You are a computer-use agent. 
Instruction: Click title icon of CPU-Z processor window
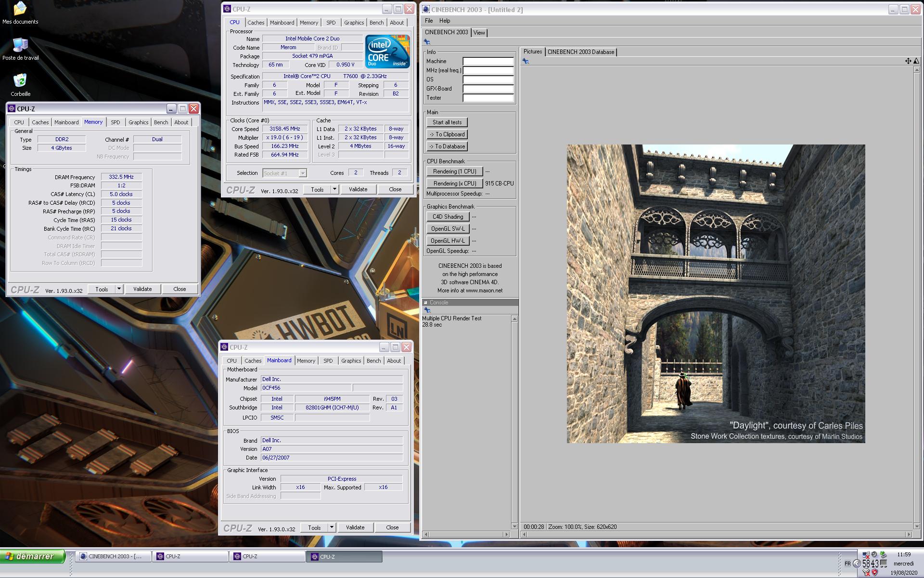tap(227, 9)
